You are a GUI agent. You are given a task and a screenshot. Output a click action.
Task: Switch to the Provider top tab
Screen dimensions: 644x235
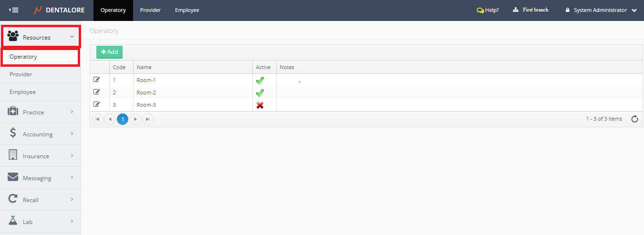pyautogui.click(x=150, y=10)
